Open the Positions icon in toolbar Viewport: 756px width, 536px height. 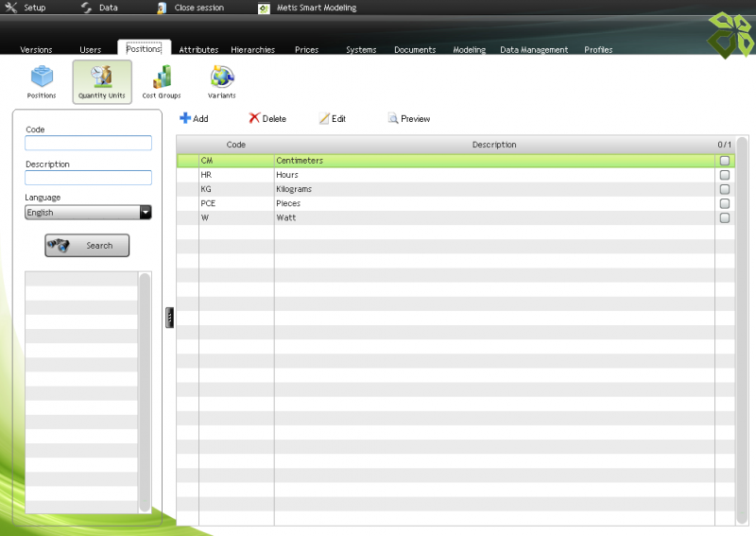(42, 78)
